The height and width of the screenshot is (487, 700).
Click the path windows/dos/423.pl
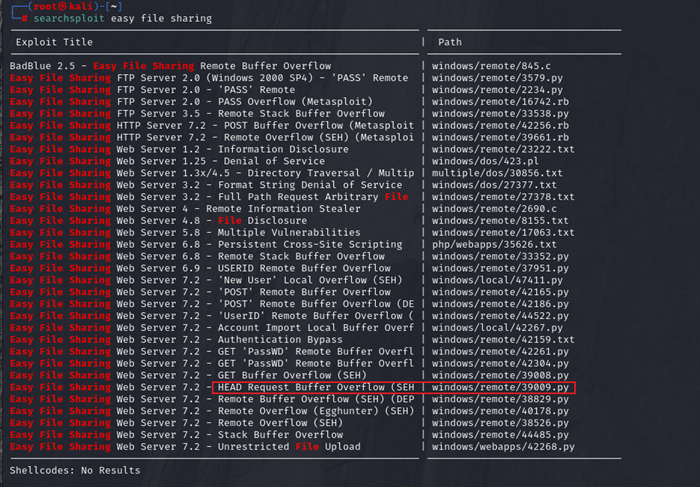[x=485, y=161]
